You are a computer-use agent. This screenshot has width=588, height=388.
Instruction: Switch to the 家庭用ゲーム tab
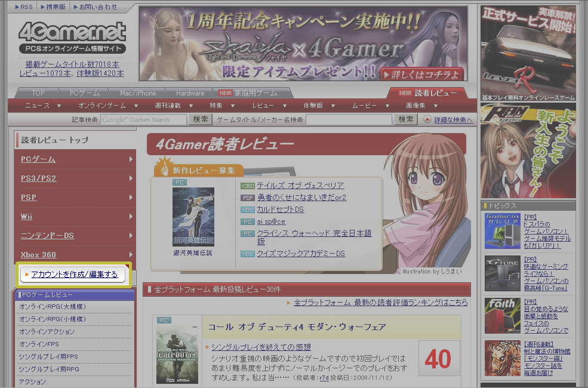click(x=252, y=93)
